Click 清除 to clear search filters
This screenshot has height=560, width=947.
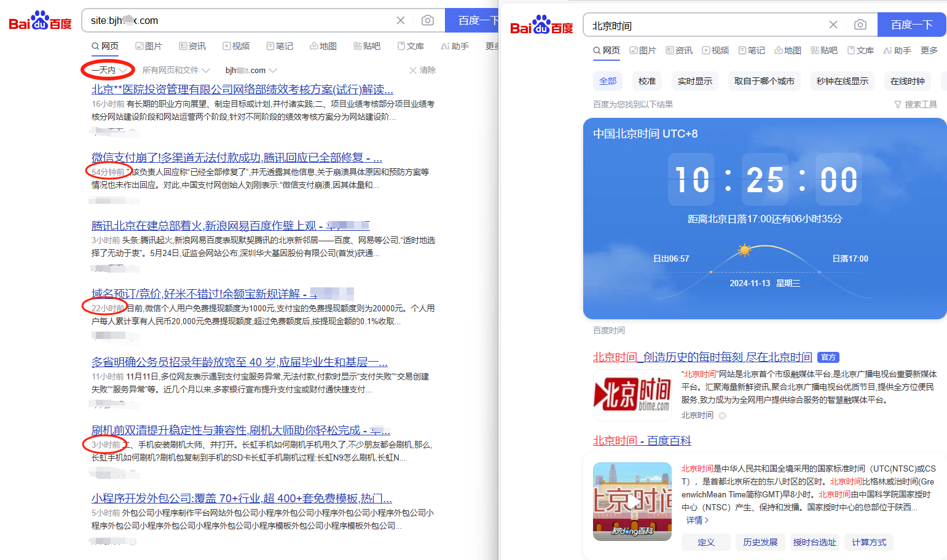pyautogui.click(x=422, y=70)
